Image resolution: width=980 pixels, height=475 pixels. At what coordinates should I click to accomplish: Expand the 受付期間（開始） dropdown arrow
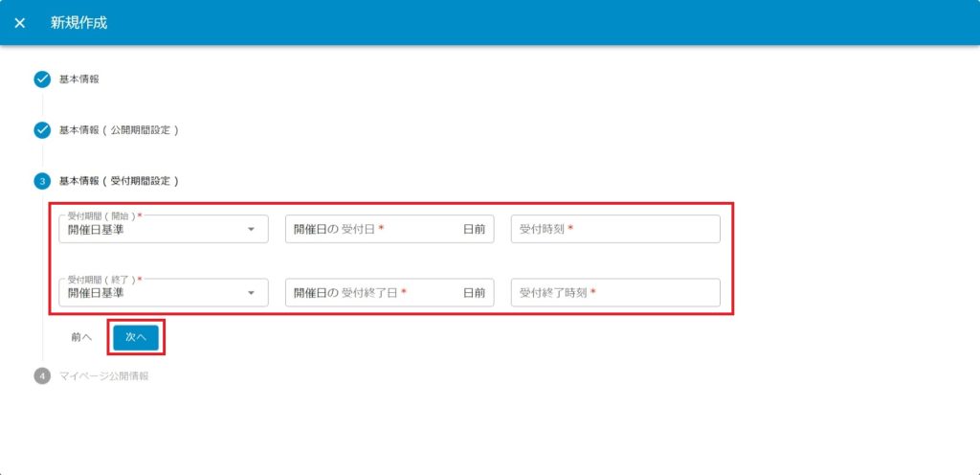click(x=251, y=230)
